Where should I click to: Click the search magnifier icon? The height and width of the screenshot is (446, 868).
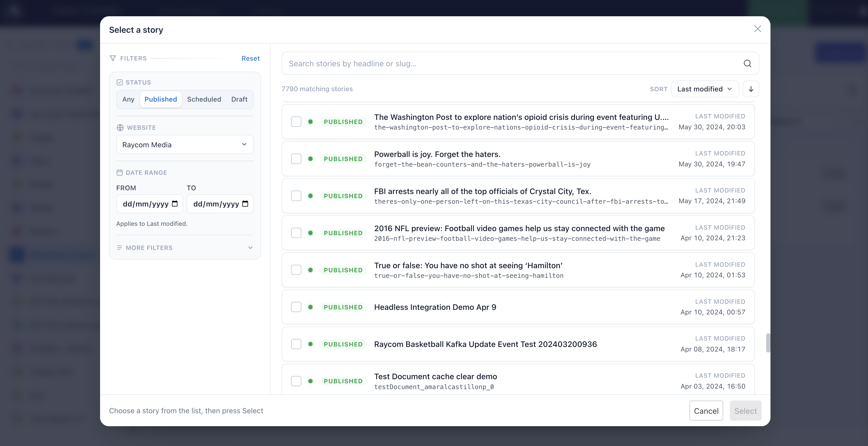pyautogui.click(x=747, y=63)
